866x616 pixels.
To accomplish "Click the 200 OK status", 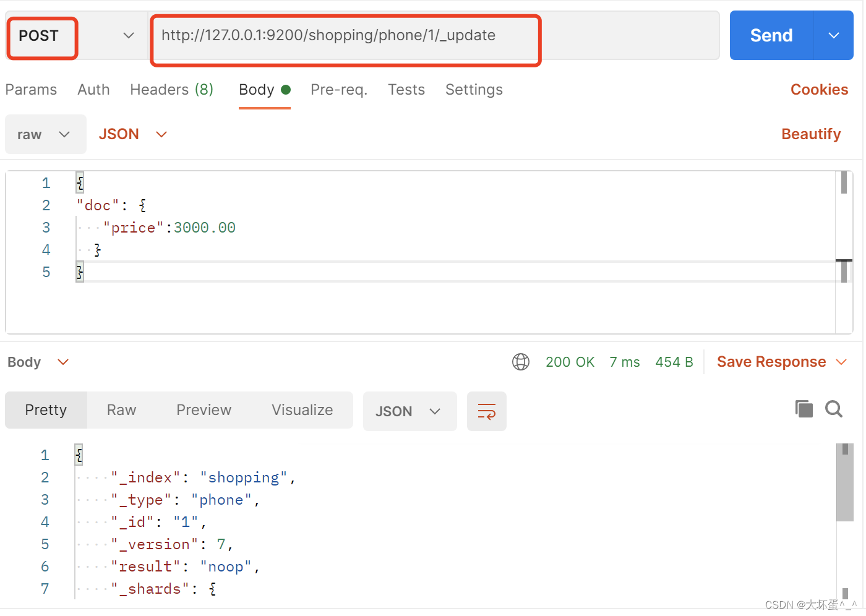I will pos(570,362).
